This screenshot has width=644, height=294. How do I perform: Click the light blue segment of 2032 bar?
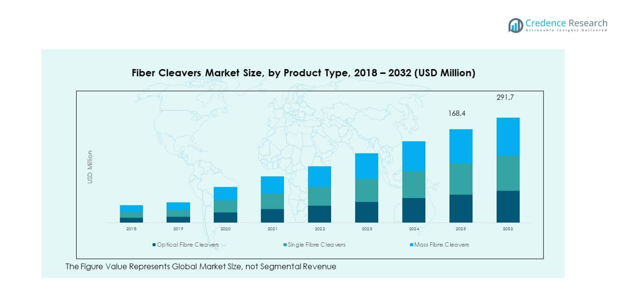tap(508, 137)
